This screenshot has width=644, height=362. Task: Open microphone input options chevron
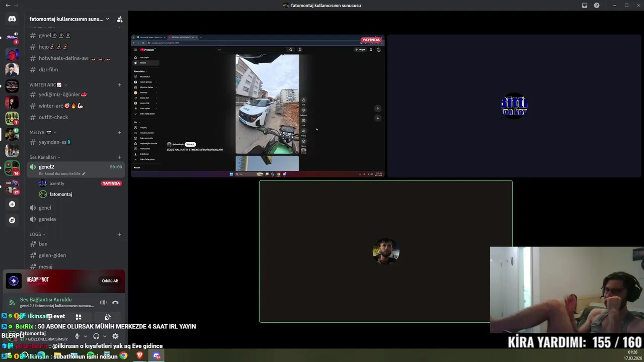(85, 336)
